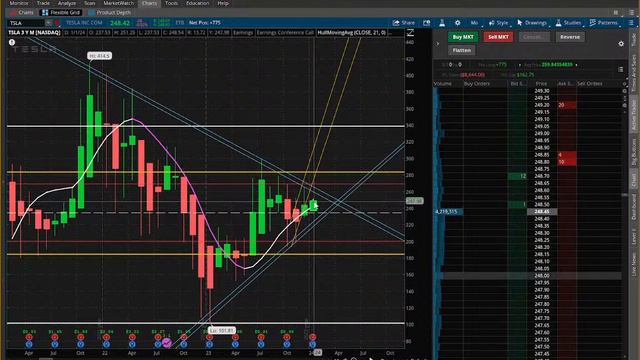Click the Sell MKT button
Viewport: 640px width, 360px height.
pos(498,37)
